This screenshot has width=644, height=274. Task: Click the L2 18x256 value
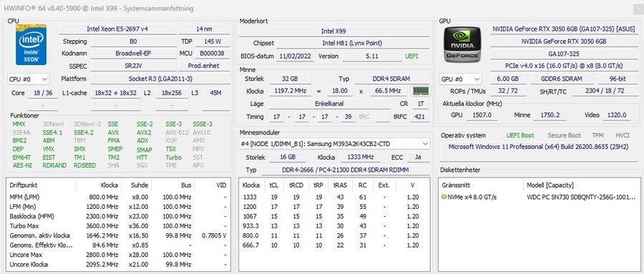click(172, 93)
